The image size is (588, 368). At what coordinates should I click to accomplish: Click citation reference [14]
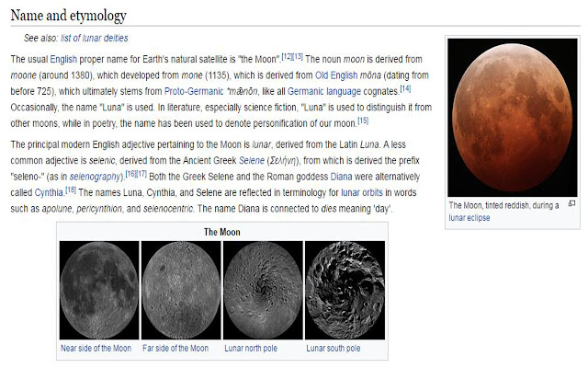point(404,87)
